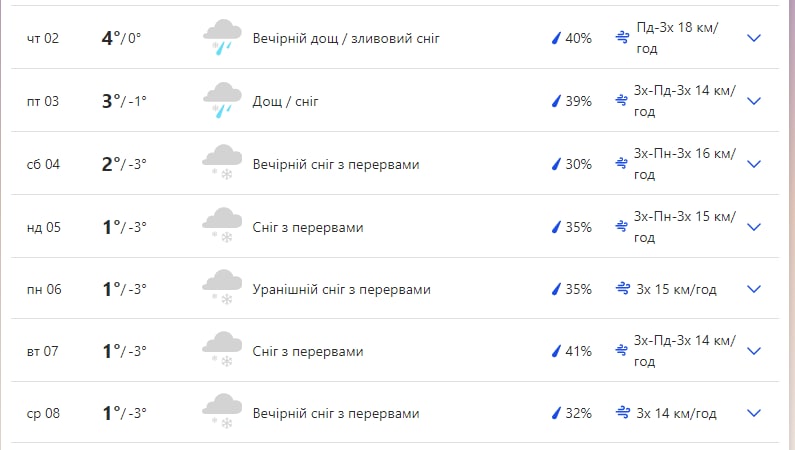The image size is (795, 450).
Task: Click the snow cloud icon for вт 07
Action: 222,351
